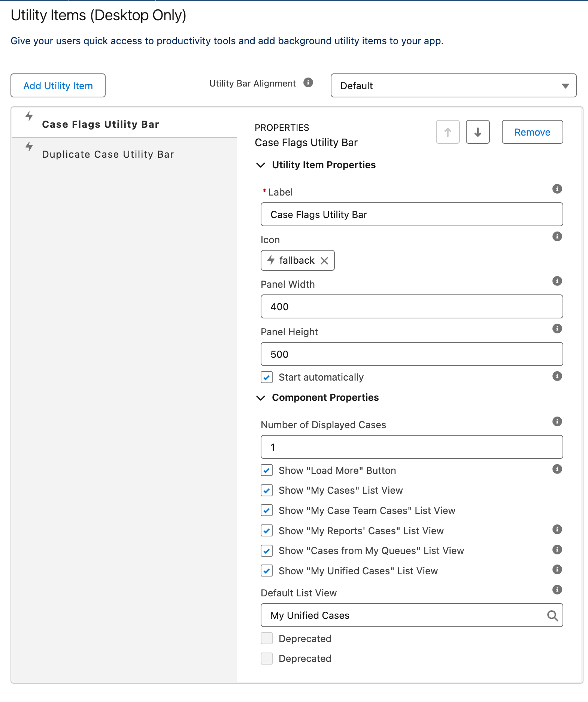Image resolution: width=588 pixels, height=702 pixels.
Task: Click search icon in Default List View field
Action: click(552, 615)
